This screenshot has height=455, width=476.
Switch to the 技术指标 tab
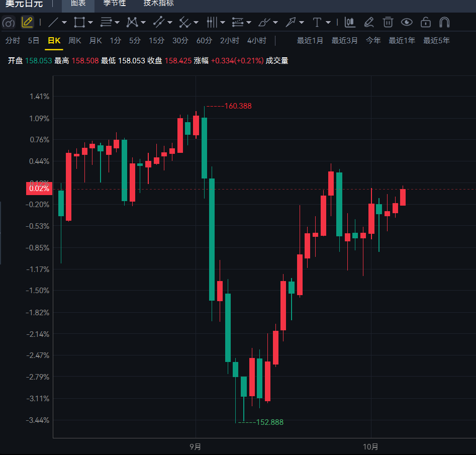pyautogui.click(x=159, y=4)
